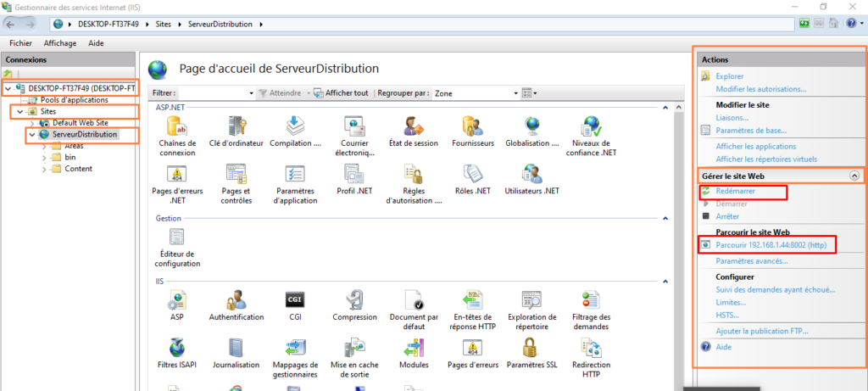Open the Journalisation icon
Image resolution: width=868 pixels, height=391 pixels.
pos(236,348)
